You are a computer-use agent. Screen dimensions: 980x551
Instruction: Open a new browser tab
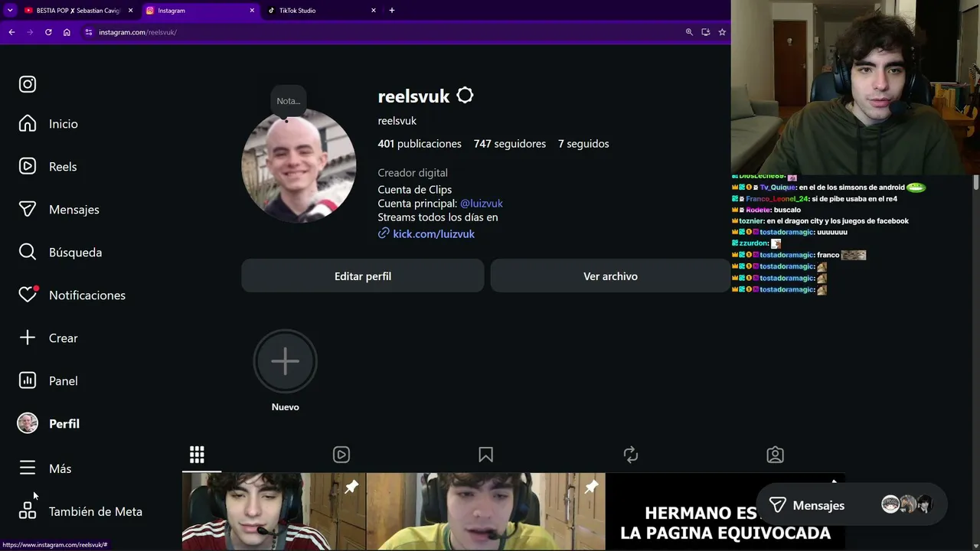point(392,11)
